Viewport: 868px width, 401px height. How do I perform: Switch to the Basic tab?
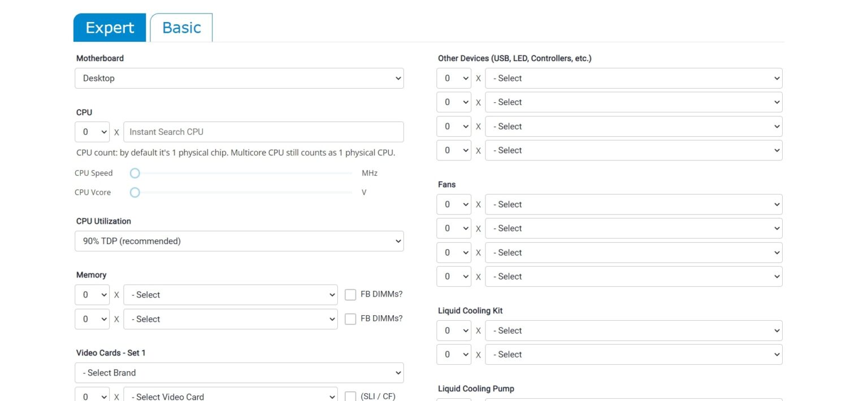181,27
